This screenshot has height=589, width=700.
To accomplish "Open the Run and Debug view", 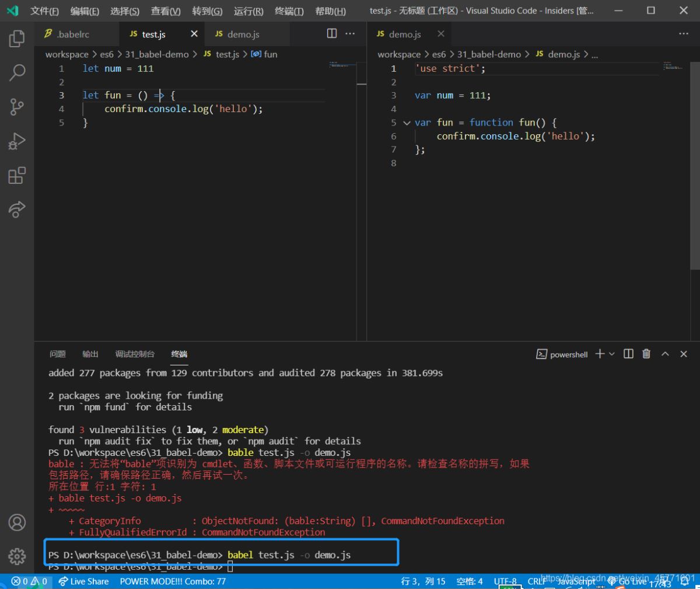I will click(x=17, y=141).
